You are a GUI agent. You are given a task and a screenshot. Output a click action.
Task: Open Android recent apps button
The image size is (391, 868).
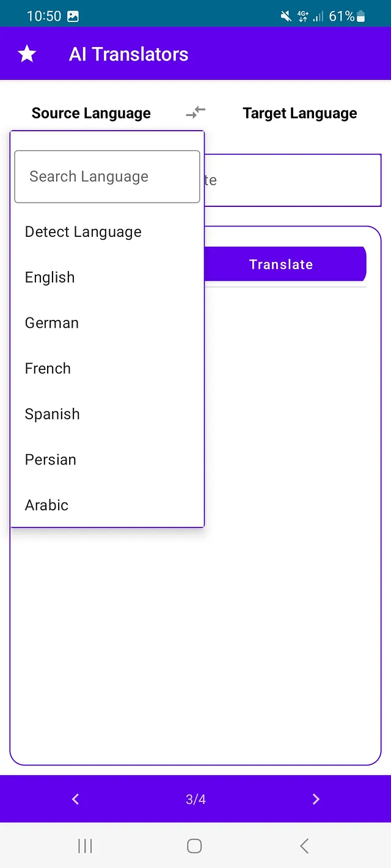[x=85, y=846]
